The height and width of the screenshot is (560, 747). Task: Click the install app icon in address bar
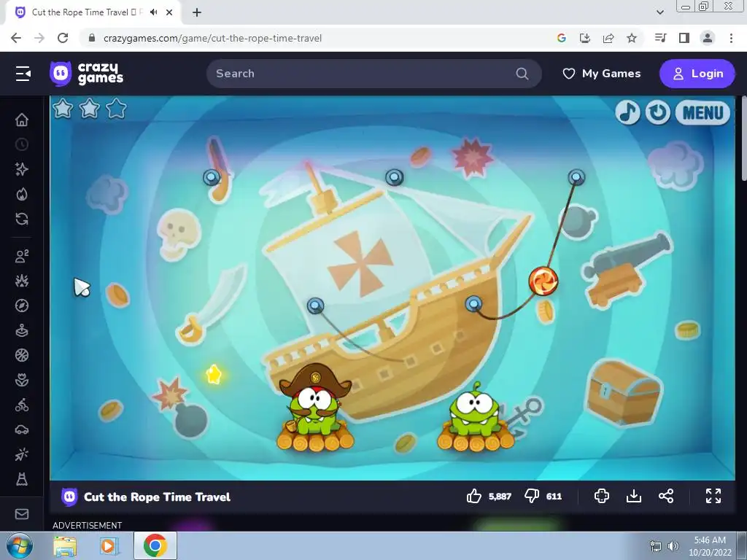tap(585, 38)
